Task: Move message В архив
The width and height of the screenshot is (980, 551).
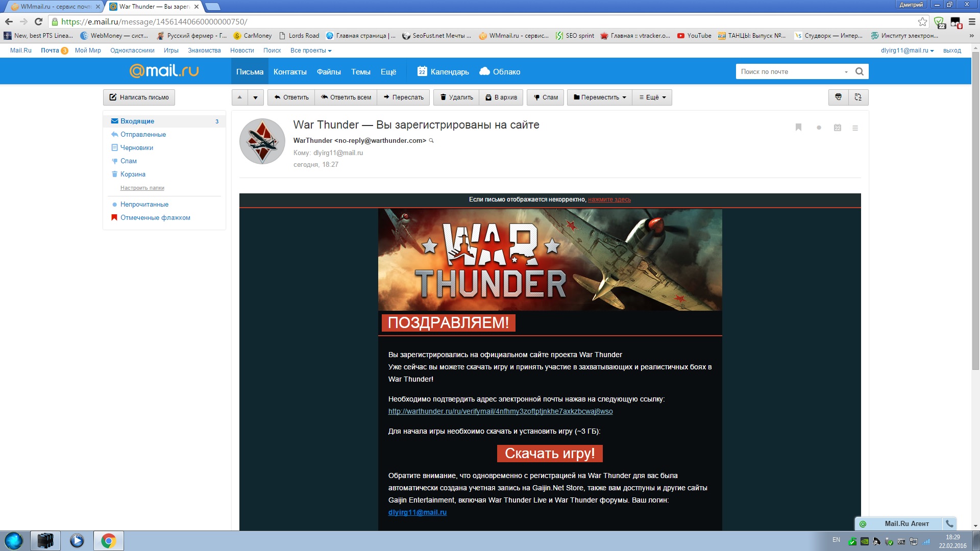Action: tap(501, 97)
